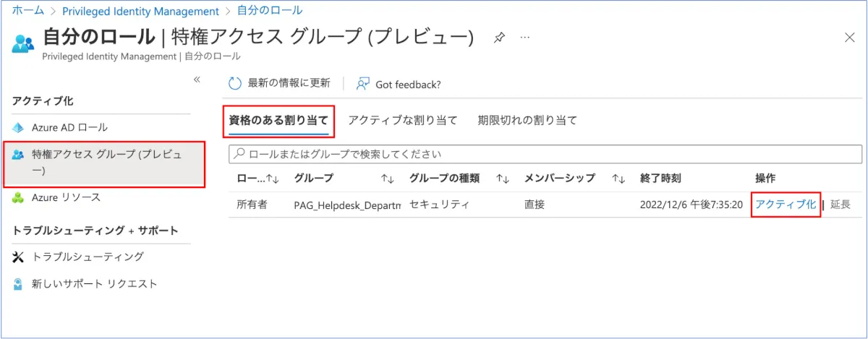The height and width of the screenshot is (339, 868).
Task: Select 特権アクセス グループ (プレビュー) sidebar item
Action: (x=105, y=163)
